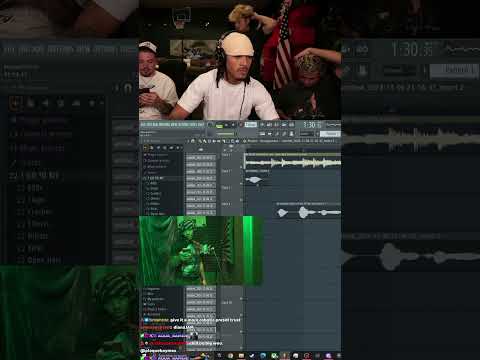
Task: Toggle Track 2 mute LED
Action: point(242,183)
